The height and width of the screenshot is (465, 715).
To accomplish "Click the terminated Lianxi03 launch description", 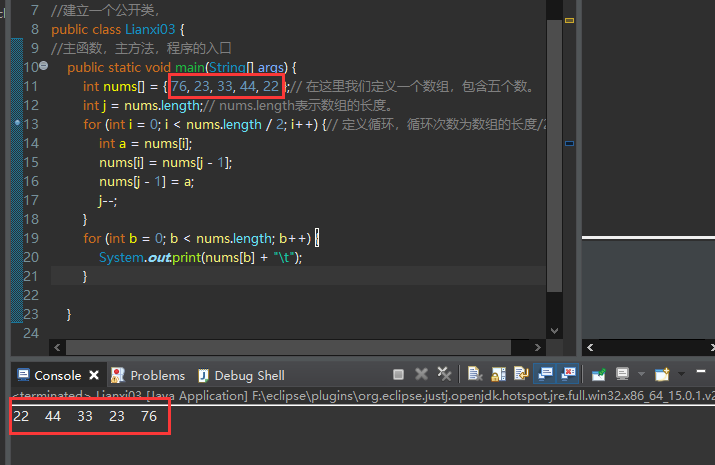I will pyautogui.click(x=363, y=395).
